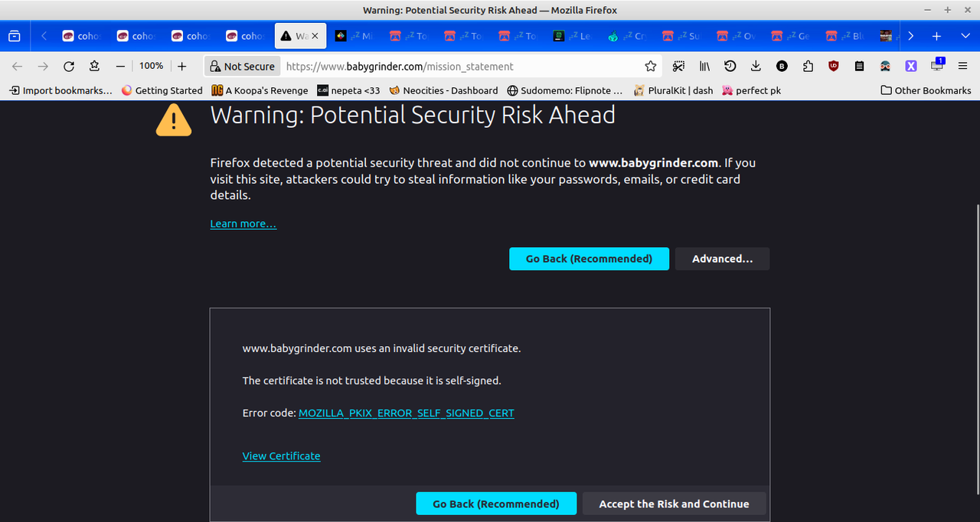Go forward one page in navigation toolbar
This screenshot has height=522, width=980.
(x=43, y=67)
